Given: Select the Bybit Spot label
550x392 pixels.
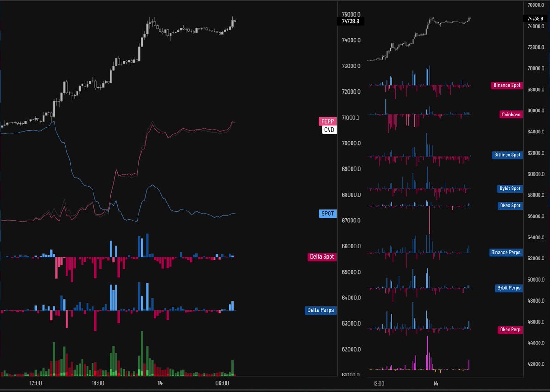Looking at the screenshot, I should pyautogui.click(x=510, y=188).
